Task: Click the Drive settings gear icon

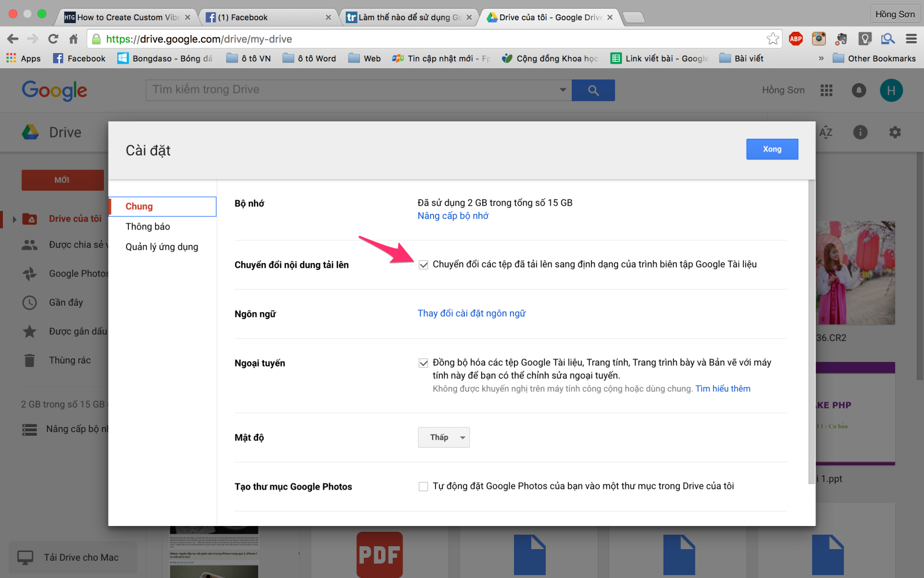Action: pyautogui.click(x=894, y=132)
